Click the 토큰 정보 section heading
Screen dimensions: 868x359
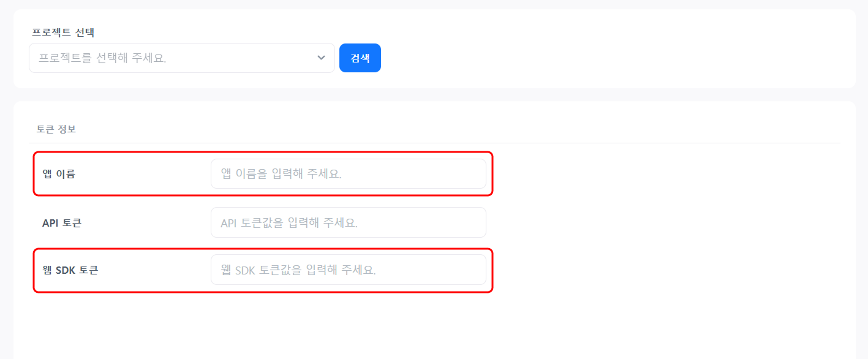[x=56, y=129]
